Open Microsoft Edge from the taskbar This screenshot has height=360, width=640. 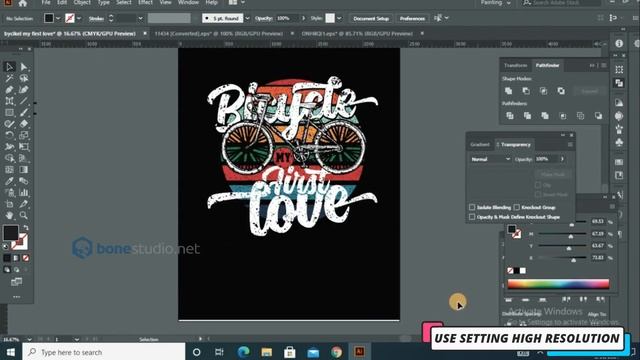point(244,352)
